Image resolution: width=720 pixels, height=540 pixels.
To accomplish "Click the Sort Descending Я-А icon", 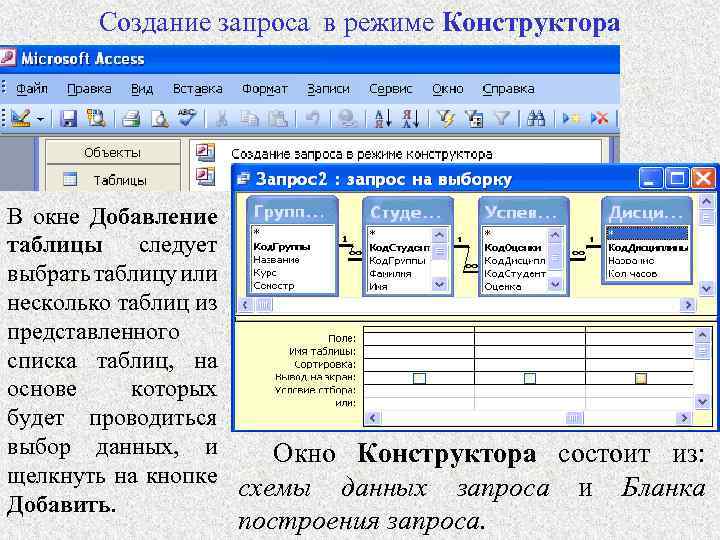I will click(411, 119).
